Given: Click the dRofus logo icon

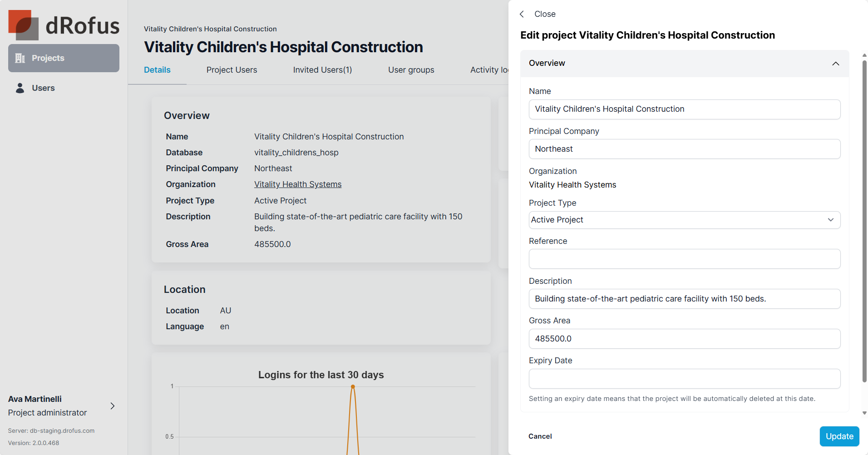Looking at the screenshot, I should pos(23,25).
